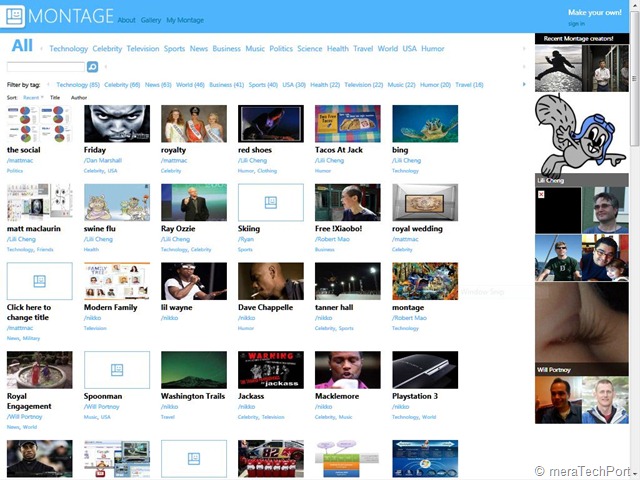Click the Montage logo icon

15,16
